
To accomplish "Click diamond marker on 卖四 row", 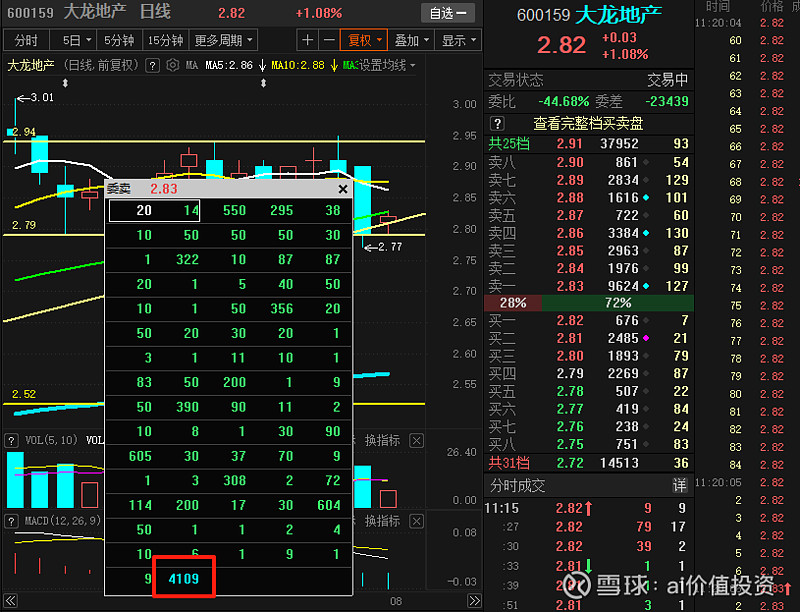I will 646,233.
